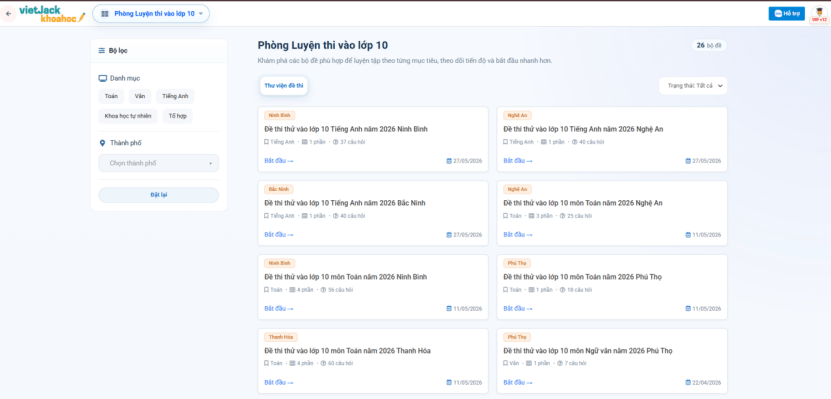Click "3 phần" on Nghệ An Toán card
The width and height of the screenshot is (831, 399).
[x=544, y=216]
